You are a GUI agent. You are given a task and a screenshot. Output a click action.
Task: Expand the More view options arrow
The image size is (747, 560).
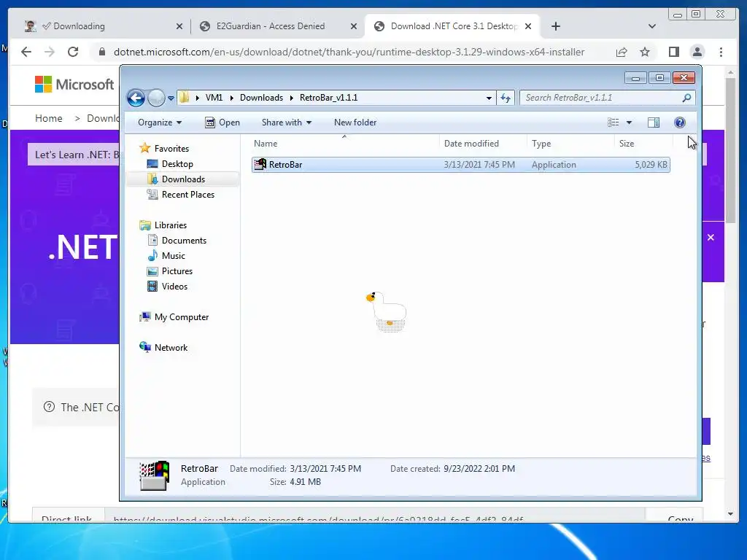[629, 122]
